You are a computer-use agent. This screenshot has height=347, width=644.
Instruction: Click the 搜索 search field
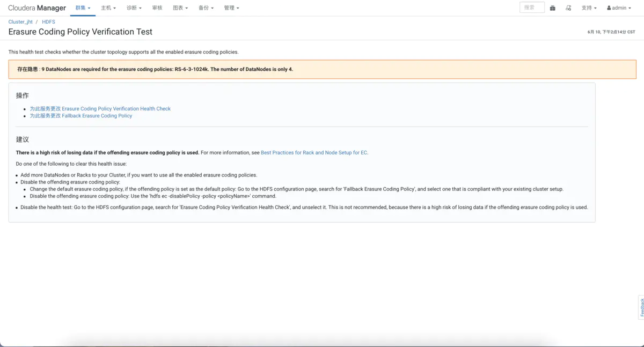point(532,8)
